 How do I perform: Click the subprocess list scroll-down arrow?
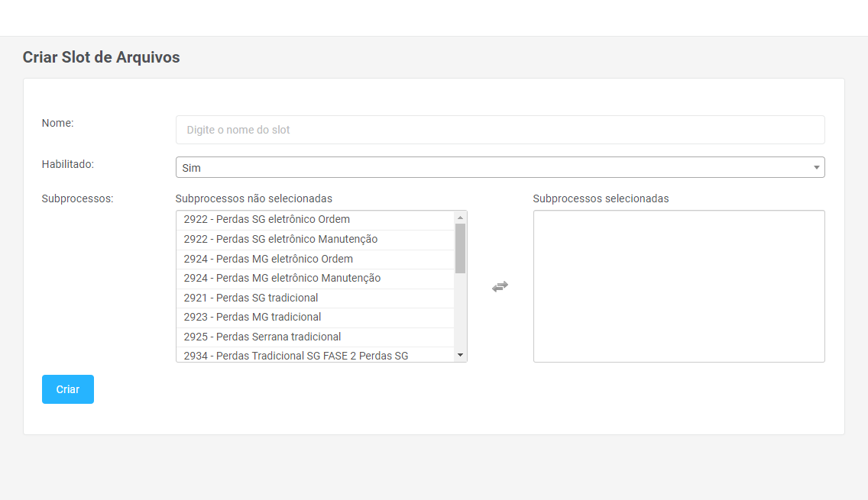click(x=460, y=355)
